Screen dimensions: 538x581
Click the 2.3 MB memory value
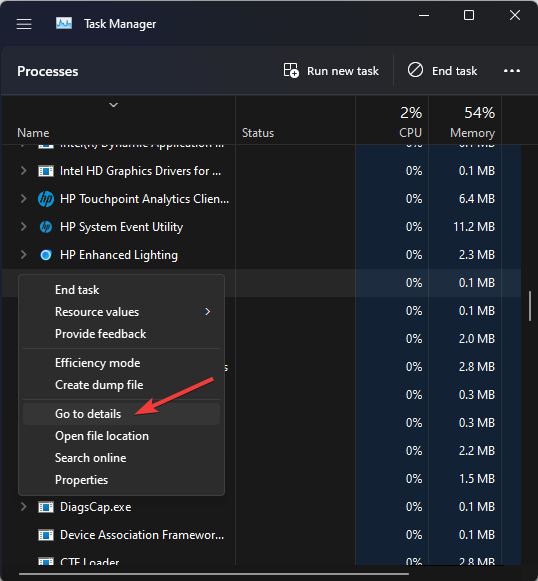[x=476, y=255]
